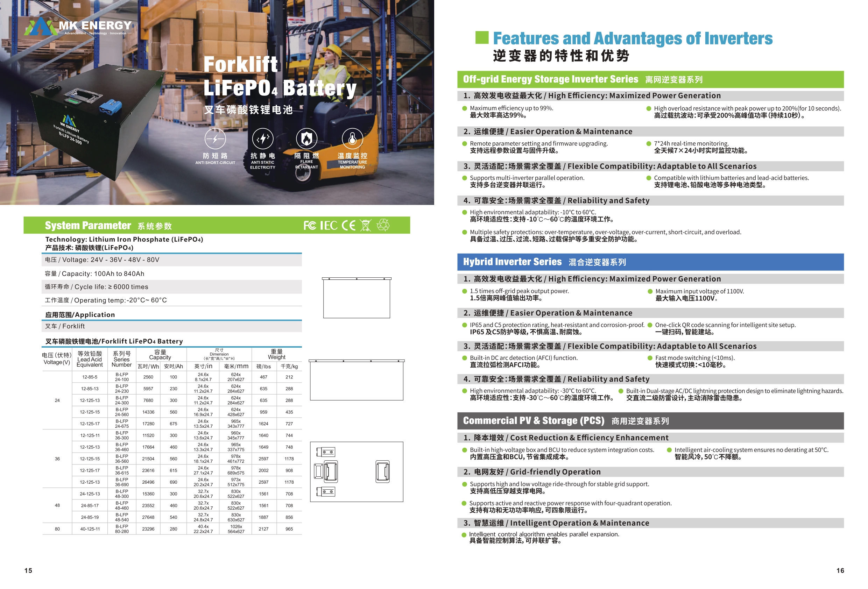Click the '26496' watt-hour cell

click(148, 482)
